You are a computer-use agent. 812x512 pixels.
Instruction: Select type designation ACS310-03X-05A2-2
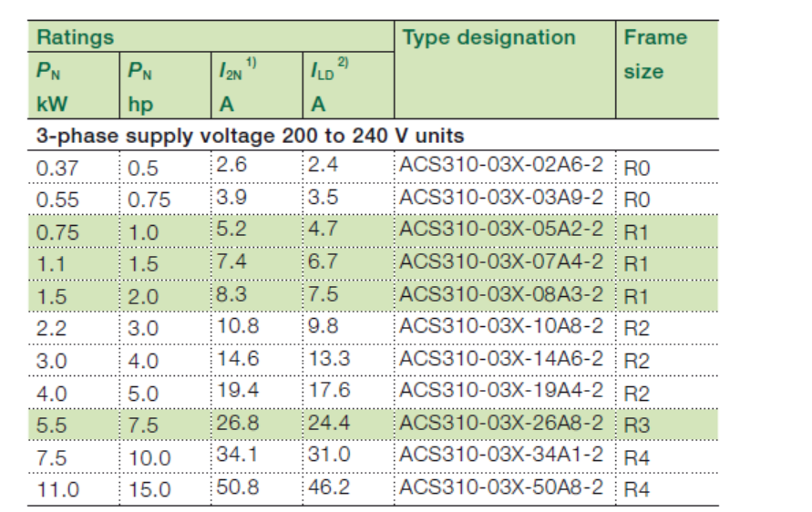coord(501,229)
